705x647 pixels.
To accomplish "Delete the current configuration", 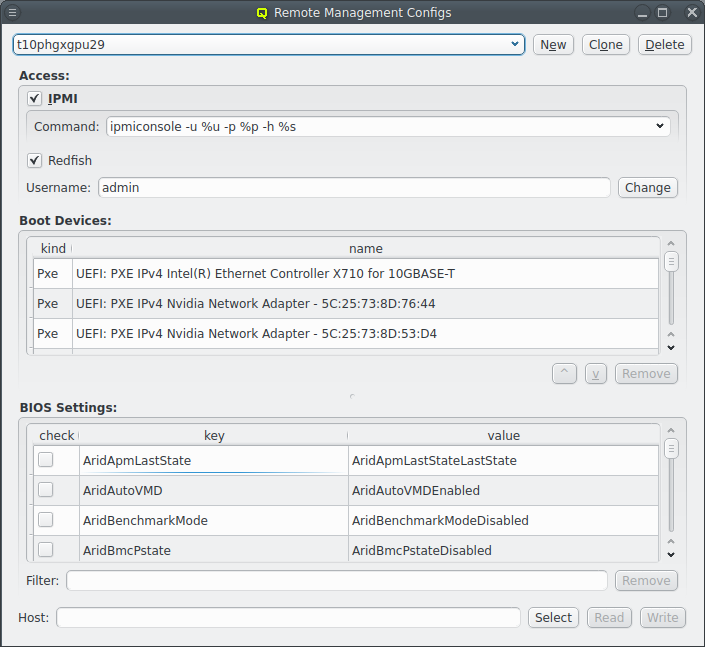I will pyautogui.click(x=665, y=44).
